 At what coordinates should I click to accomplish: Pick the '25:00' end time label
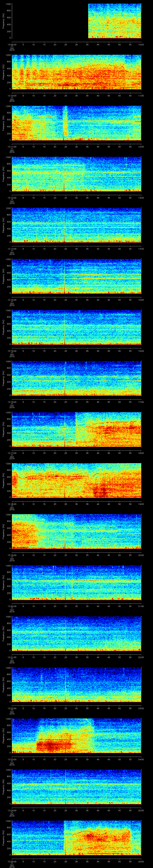[141, 810]
